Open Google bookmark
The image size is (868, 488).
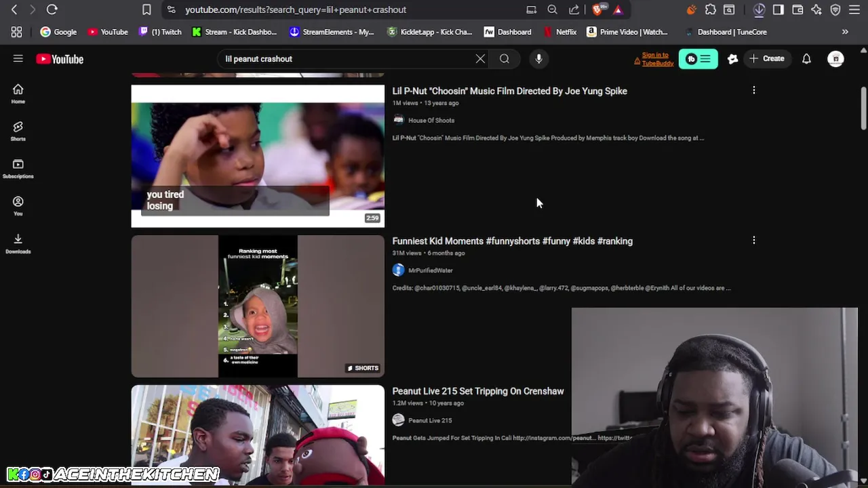click(x=58, y=32)
